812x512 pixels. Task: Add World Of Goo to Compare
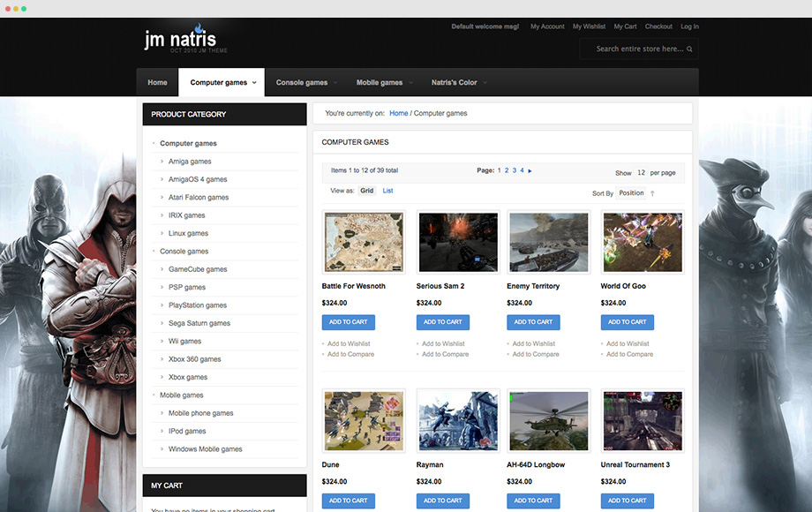tap(629, 355)
